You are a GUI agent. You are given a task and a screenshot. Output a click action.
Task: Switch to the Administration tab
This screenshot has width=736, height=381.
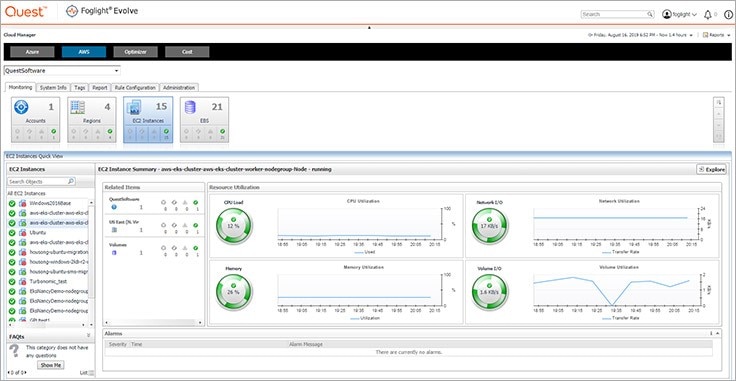click(x=179, y=88)
